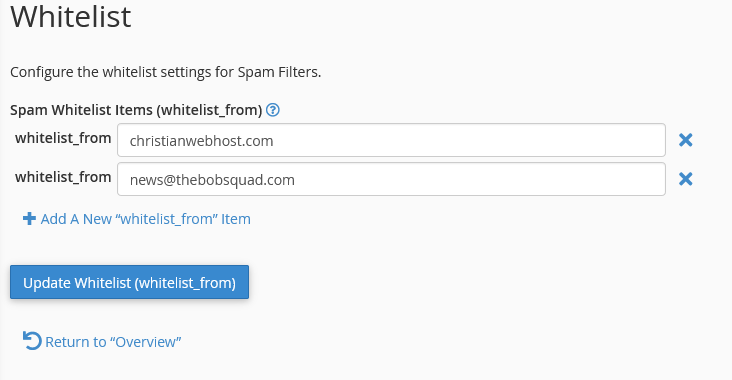Screen dimensions: 732x380
Task: Open help for Spam Whitelist Items
Action: [x=273, y=110]
